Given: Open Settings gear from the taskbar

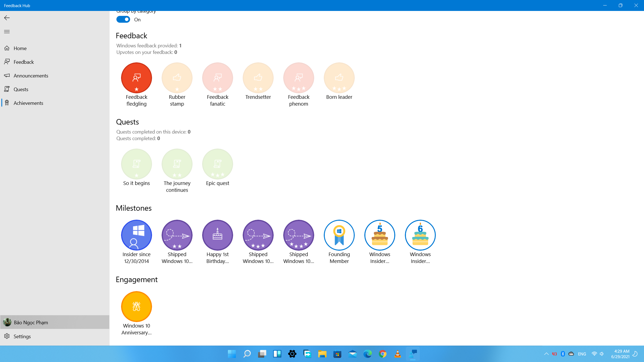Looking at the screenshot, I should (x=292, y=354).
